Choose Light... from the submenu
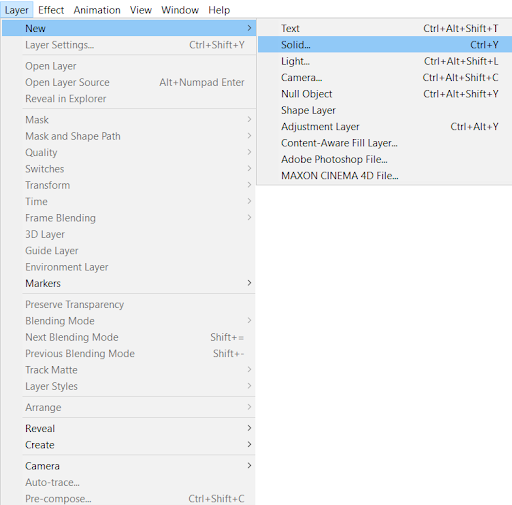Viewport: 512px width, 505px height. (385, 61)
